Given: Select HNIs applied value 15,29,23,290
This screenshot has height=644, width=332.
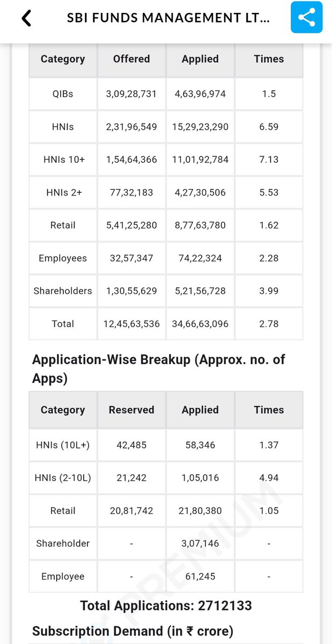Looking at the screenshot, I should (x=200, y=127).
